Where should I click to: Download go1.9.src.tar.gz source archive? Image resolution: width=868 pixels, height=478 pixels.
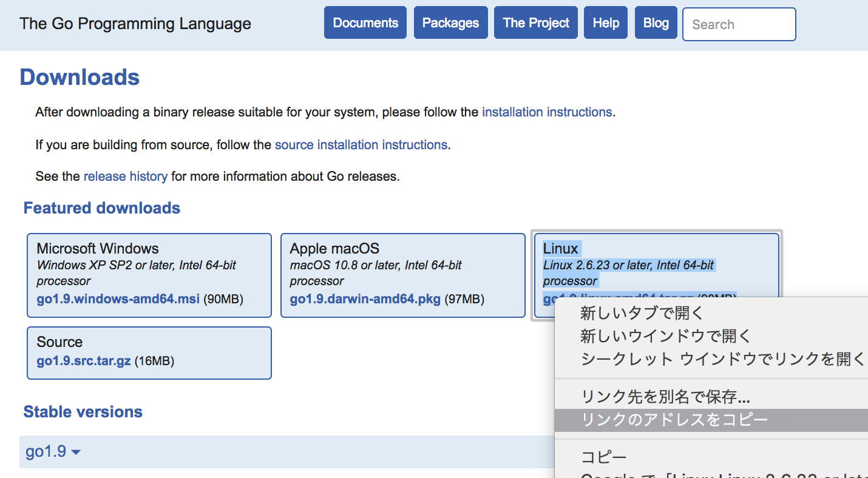tap(84, 361)
